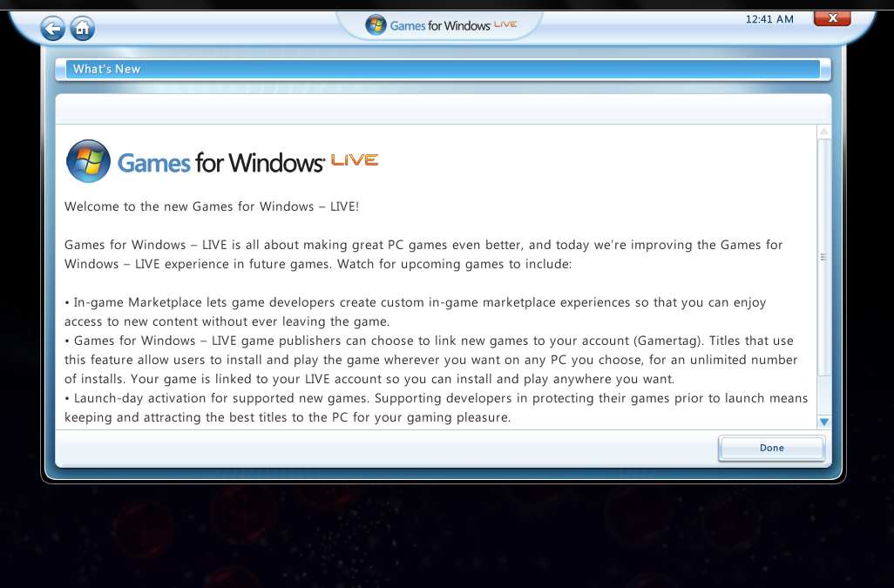Click the scrollbar's up arrow
Viewport: 894px width, 588px height.
(x=823, y=132)
